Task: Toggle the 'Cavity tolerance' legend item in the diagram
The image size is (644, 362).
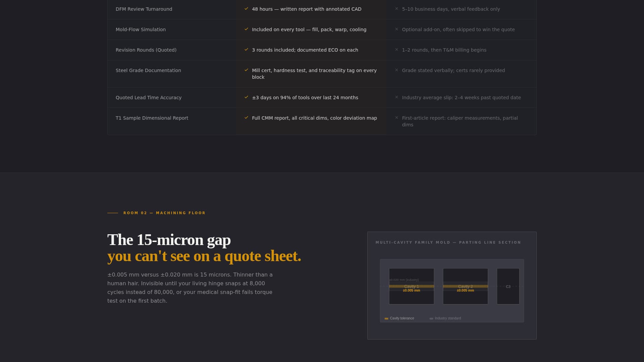Action: pos(401,318)
